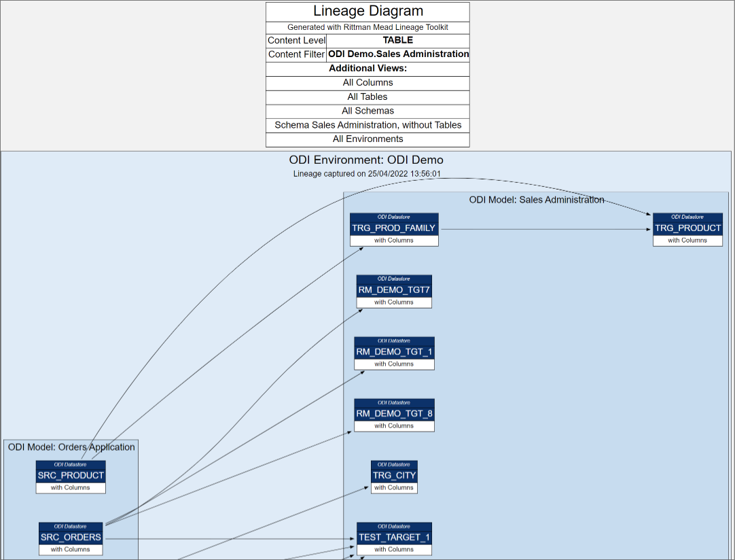The height and width of the screenshot is (560, 735).
Task: Select the RM_DEMO_TGT_1 datastore node
Action: [x=394, y=352]
